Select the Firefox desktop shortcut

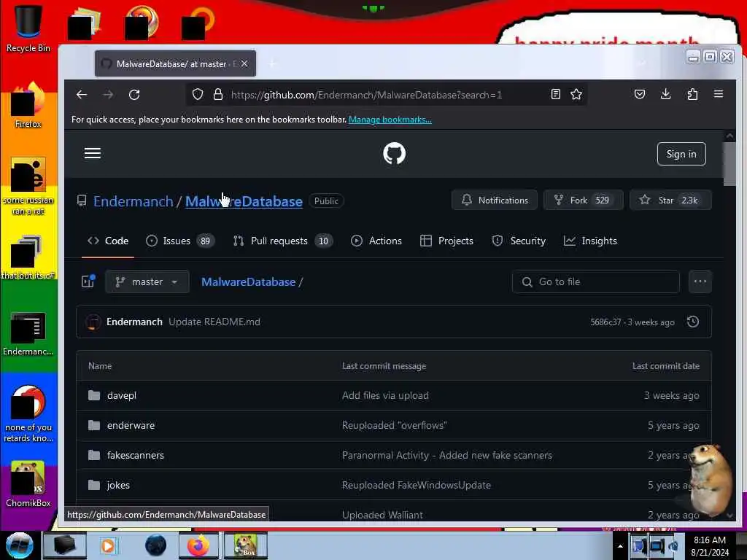[28, 105]
